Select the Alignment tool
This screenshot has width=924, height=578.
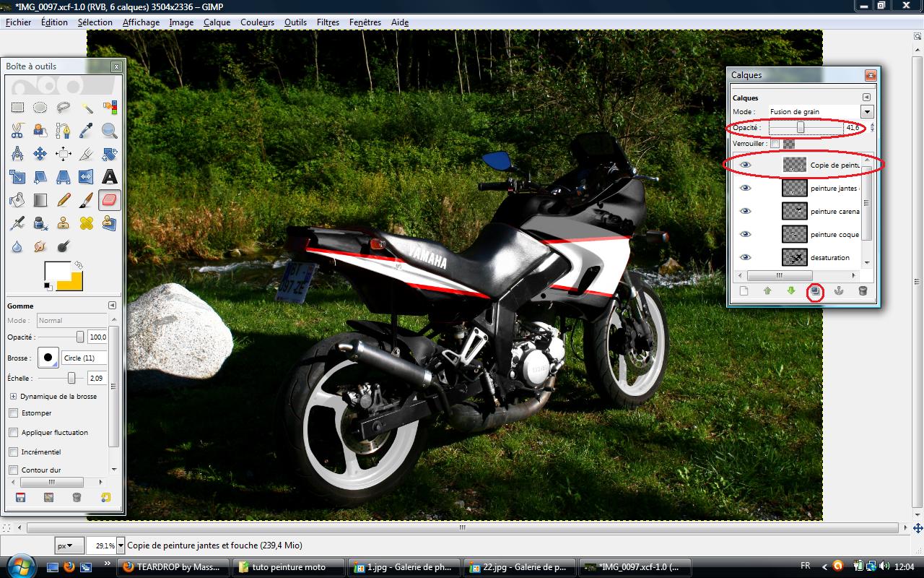pyautogui.click(x=64, y=154)
